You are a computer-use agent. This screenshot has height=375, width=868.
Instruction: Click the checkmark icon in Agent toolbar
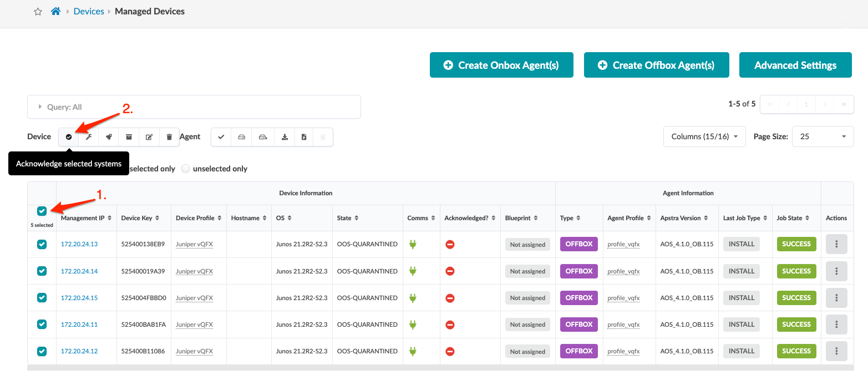[x=221, y=137]
